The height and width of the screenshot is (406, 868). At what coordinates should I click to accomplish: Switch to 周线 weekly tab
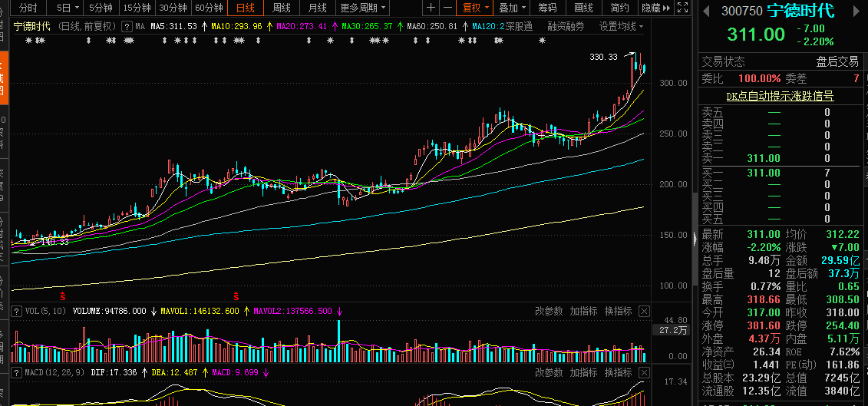pos(281,8)
